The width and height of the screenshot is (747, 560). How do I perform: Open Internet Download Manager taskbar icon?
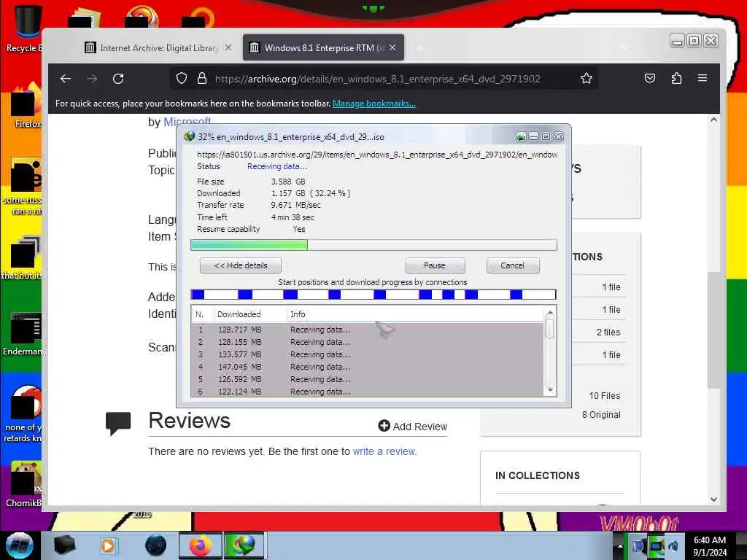click(244, 545)
